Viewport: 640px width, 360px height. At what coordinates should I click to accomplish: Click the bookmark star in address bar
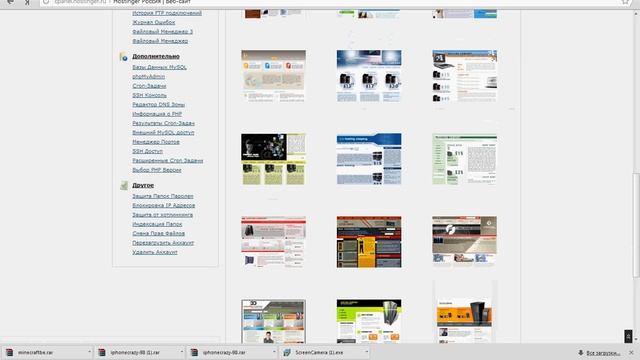point(625,2)
